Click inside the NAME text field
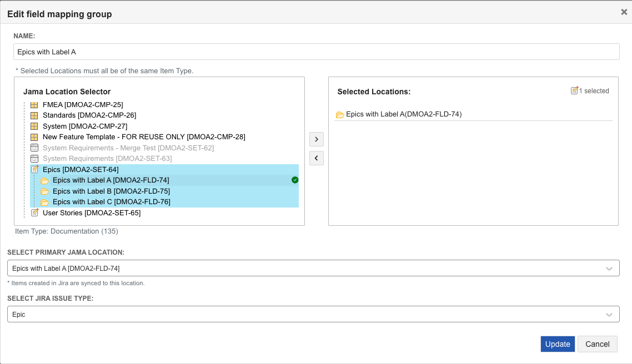632x364 pixels. pos(222,51)
